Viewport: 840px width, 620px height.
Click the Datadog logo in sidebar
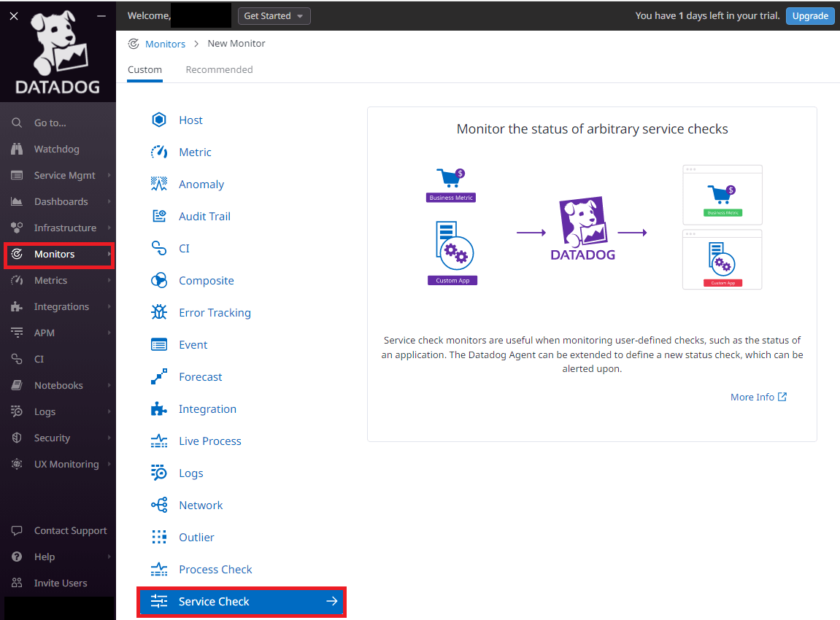pyautogui.click(x=58, y=53)
